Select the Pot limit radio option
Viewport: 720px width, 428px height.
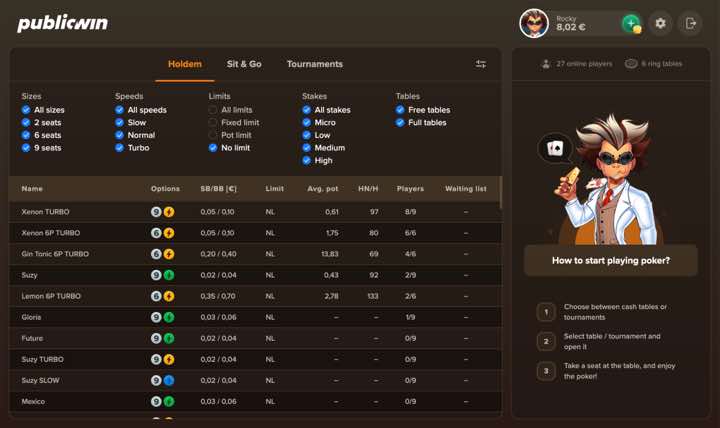tap(213, 135)
